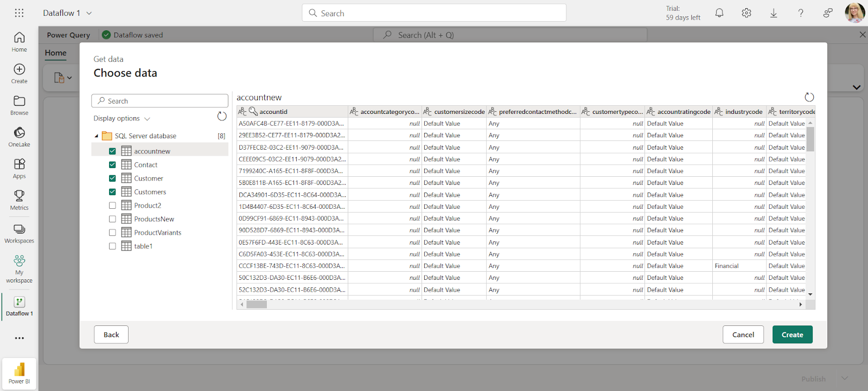Refresh the navigator table list
The height and width of the screenshot is (391, 868).
(x=222, y=117)
